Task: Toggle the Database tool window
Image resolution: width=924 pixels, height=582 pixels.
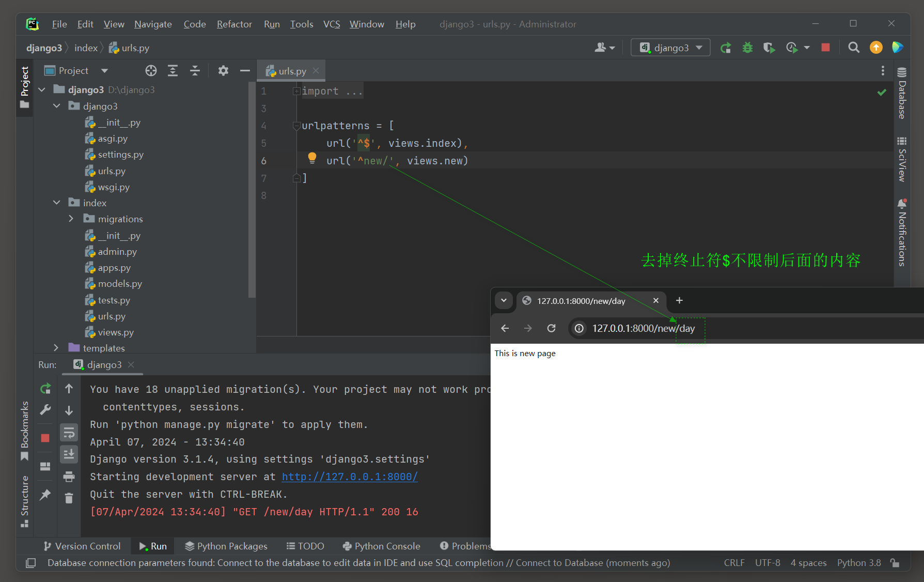Action: [902, 94]
